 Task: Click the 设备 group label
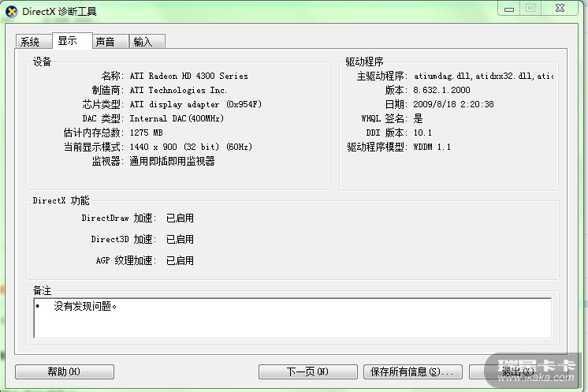click(42, 62)
